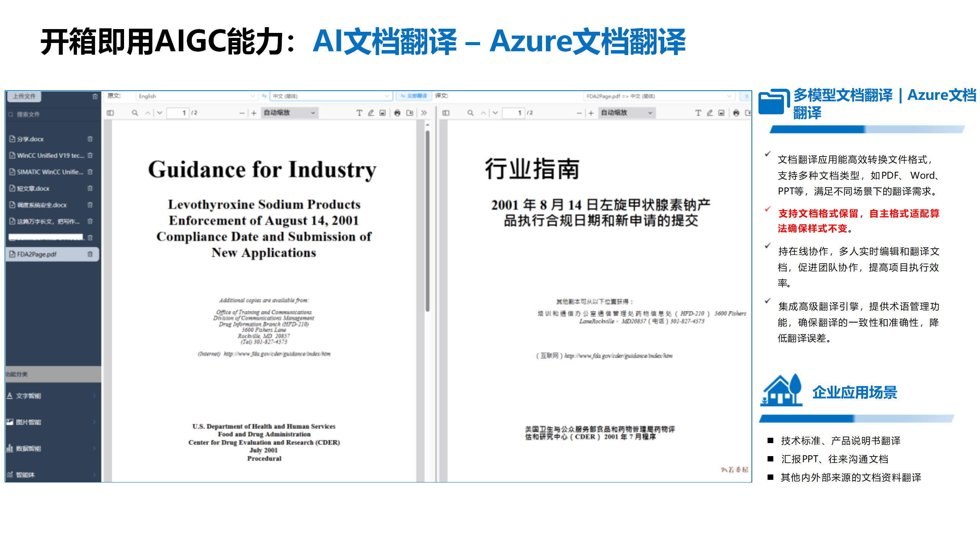Screen dimensions: 980x551
Task: Select the draw pen tool in source viewer
Action: [x=371, y=113]
